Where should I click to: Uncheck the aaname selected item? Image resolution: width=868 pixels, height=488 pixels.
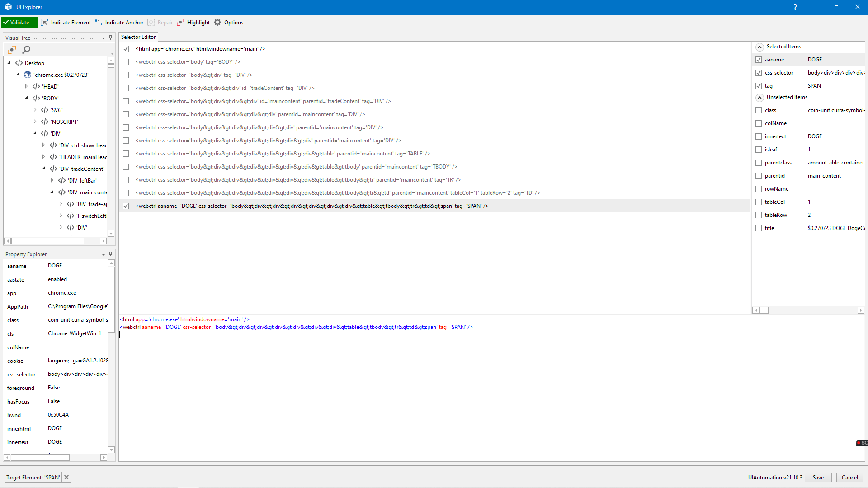pos(759,60)
